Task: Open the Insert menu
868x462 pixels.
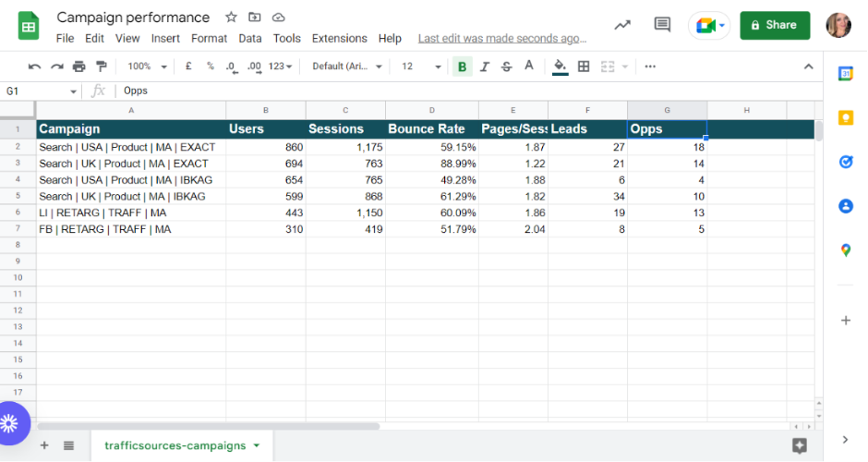Action: pos(165,38)
